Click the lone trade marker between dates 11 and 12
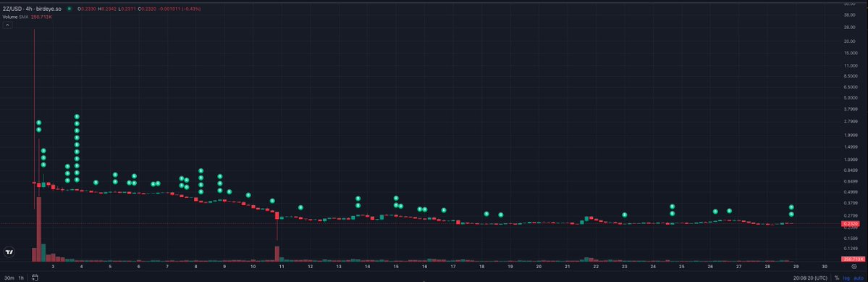The height and width of the screenshot is (282, 868). point(300,208)
